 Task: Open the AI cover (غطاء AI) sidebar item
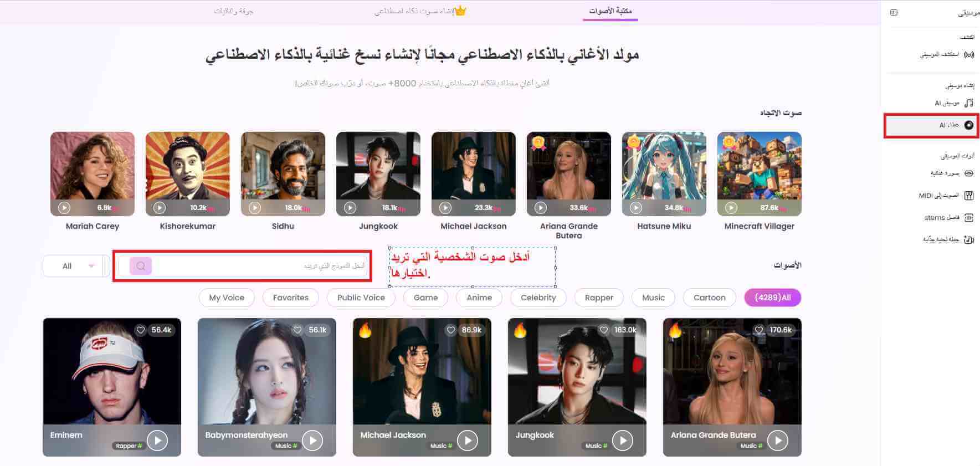(x=932, y=125)
